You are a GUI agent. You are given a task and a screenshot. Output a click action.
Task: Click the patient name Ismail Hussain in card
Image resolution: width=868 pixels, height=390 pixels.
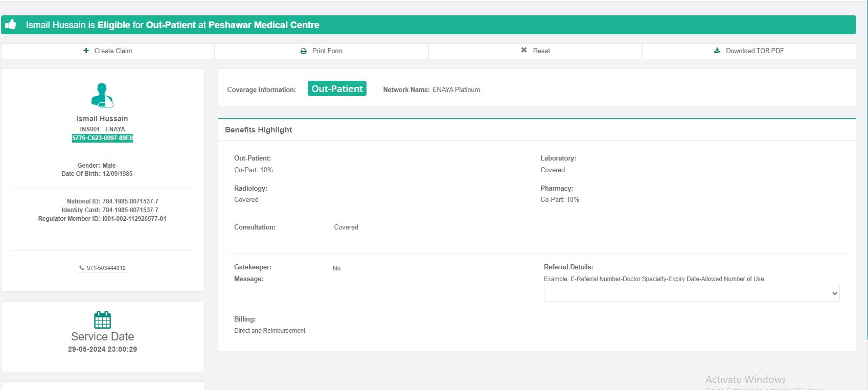pos(102,119)
